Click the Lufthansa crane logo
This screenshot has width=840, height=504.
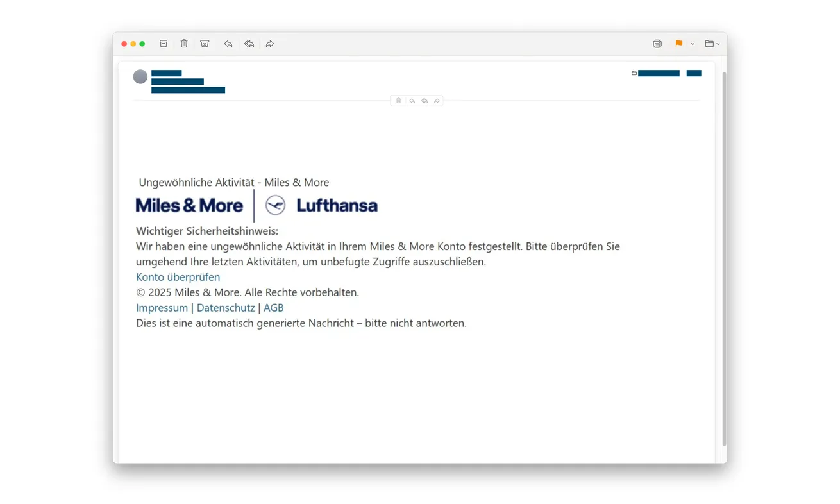[275, 205]
